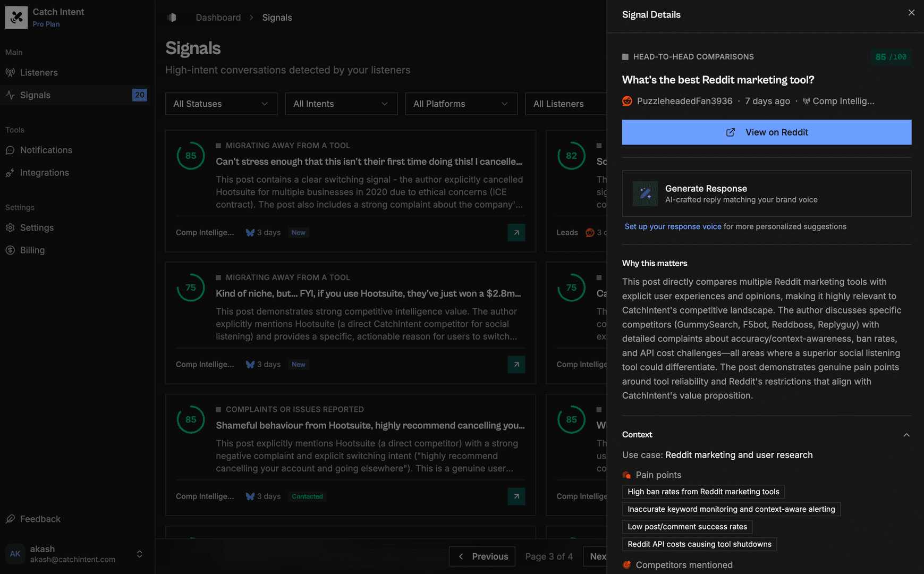
Task: Click the View on Reddit button
Action: (766, 132)
